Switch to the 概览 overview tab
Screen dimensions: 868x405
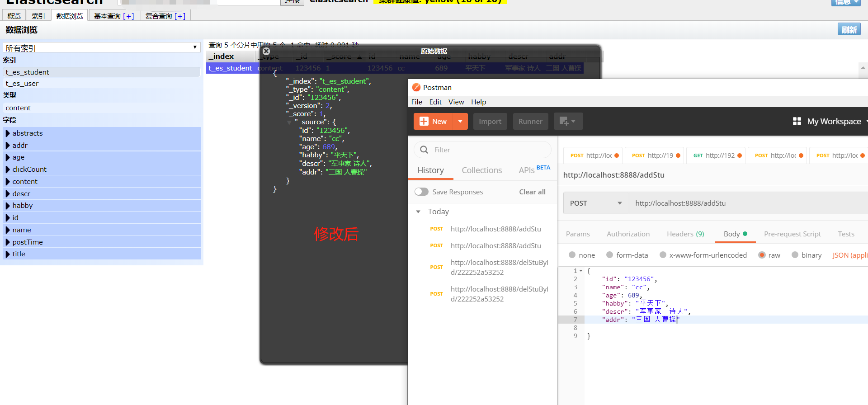(14, 16)
